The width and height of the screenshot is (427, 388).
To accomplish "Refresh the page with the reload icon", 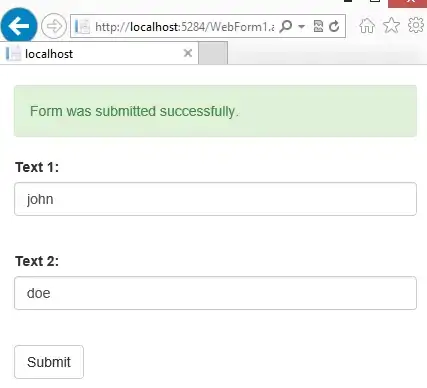I will [x=334, y=26].
